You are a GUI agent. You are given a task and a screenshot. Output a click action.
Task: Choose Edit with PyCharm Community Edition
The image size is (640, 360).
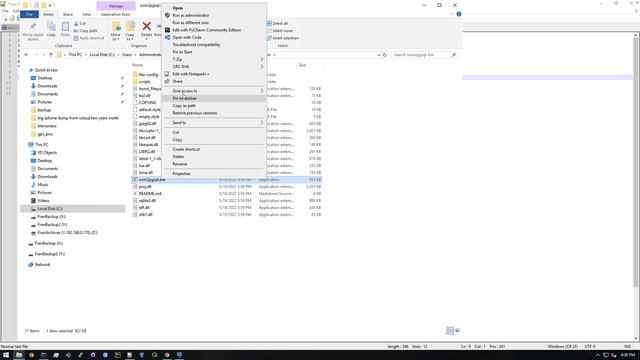(214, 30)
